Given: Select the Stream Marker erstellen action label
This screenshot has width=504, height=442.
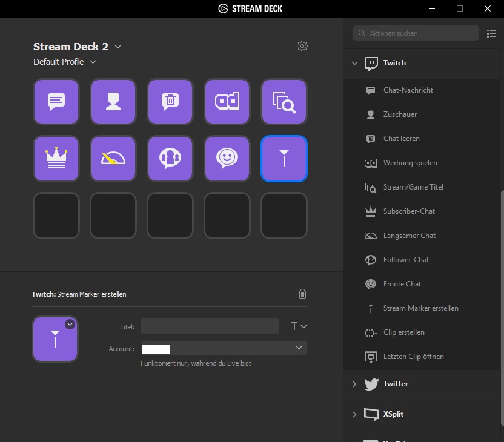Looking at the screenshot, I should click(421, 308).
